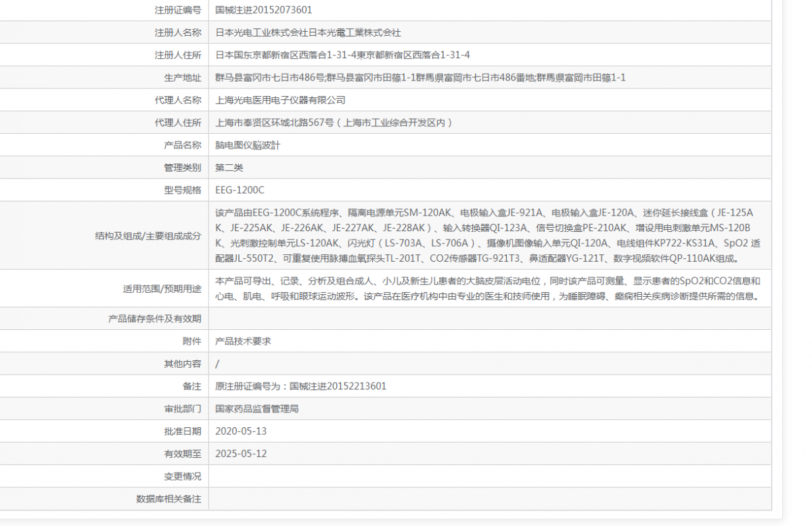Screen dimensions: 812x526
Task: Click the 数据库相关备注 label
Action: pos(169,498)
